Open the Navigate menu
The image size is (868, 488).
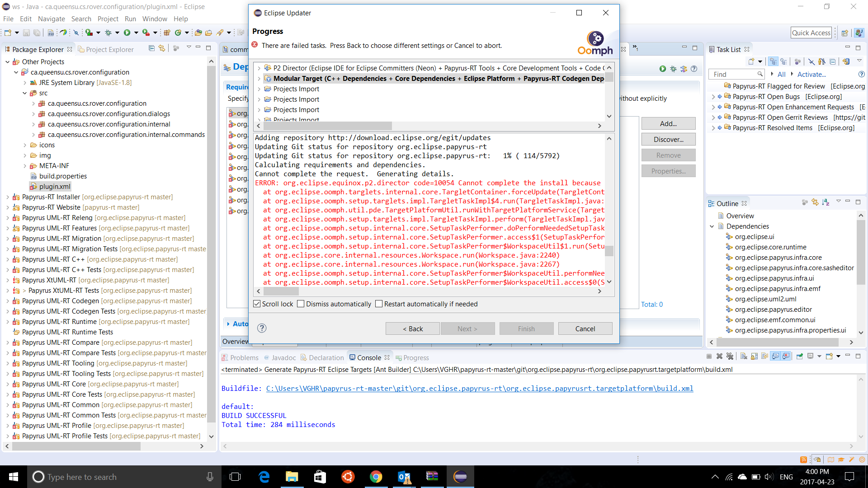[51, 19]
